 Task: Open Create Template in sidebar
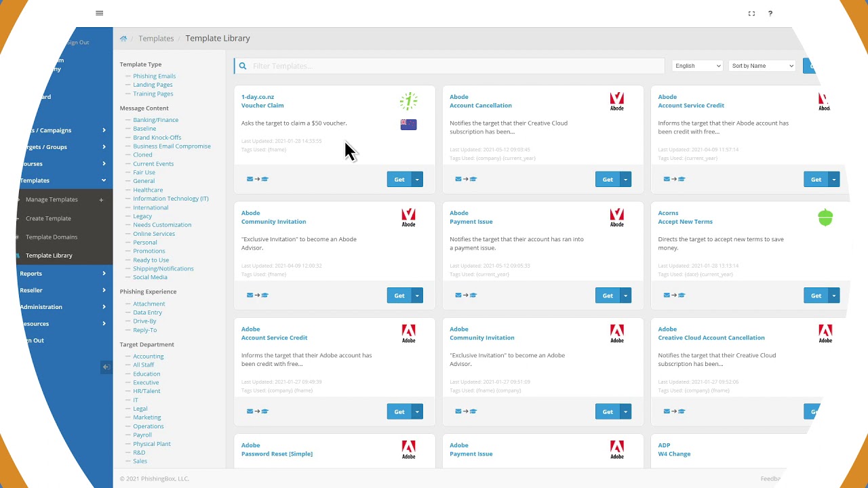click(48, 218)
